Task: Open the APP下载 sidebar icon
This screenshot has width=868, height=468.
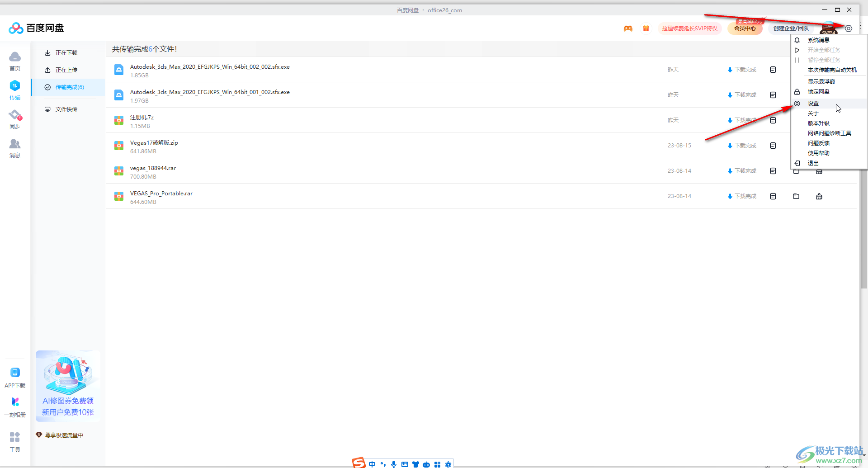Action: pos(15,378)
